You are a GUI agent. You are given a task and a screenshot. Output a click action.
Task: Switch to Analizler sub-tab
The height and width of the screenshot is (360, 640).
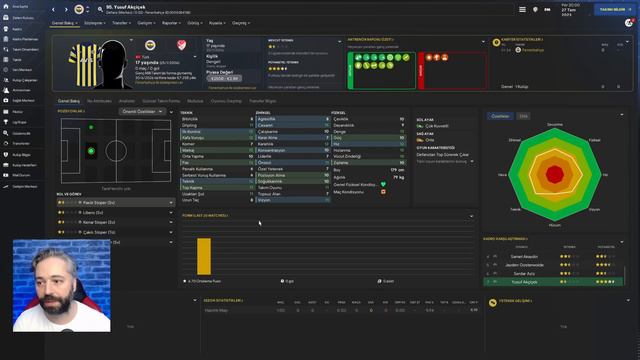(127, 101)
